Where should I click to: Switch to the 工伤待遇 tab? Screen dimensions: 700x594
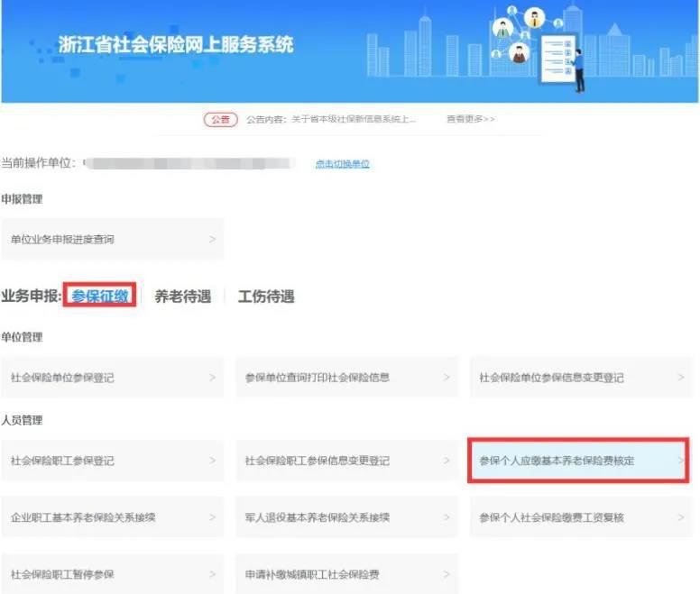[266, 296]
